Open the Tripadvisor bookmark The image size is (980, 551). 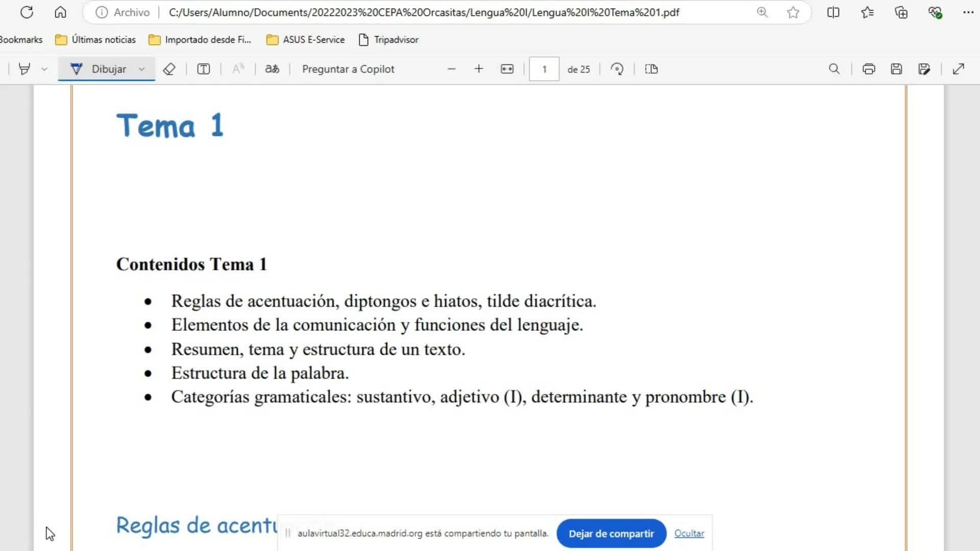[388, 40]
